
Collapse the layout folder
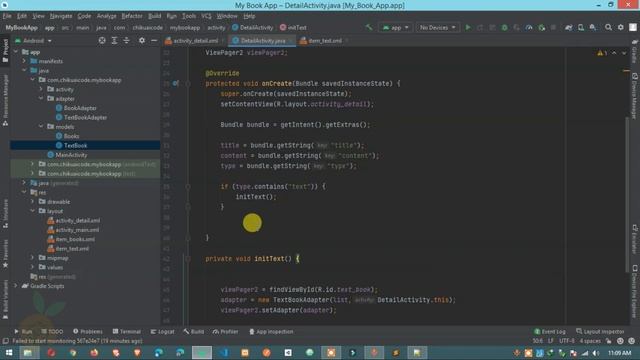(33, 211)
